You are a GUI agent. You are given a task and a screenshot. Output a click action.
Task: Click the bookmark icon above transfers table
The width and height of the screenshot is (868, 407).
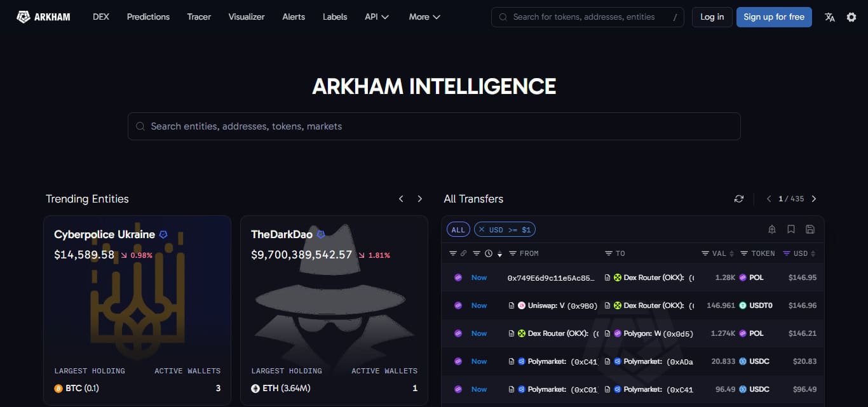click(x=791, y=229)
